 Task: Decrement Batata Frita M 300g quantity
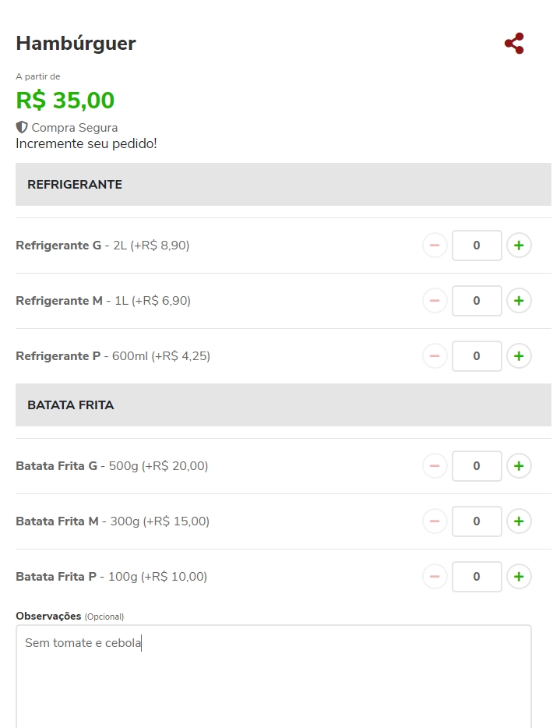435,521
